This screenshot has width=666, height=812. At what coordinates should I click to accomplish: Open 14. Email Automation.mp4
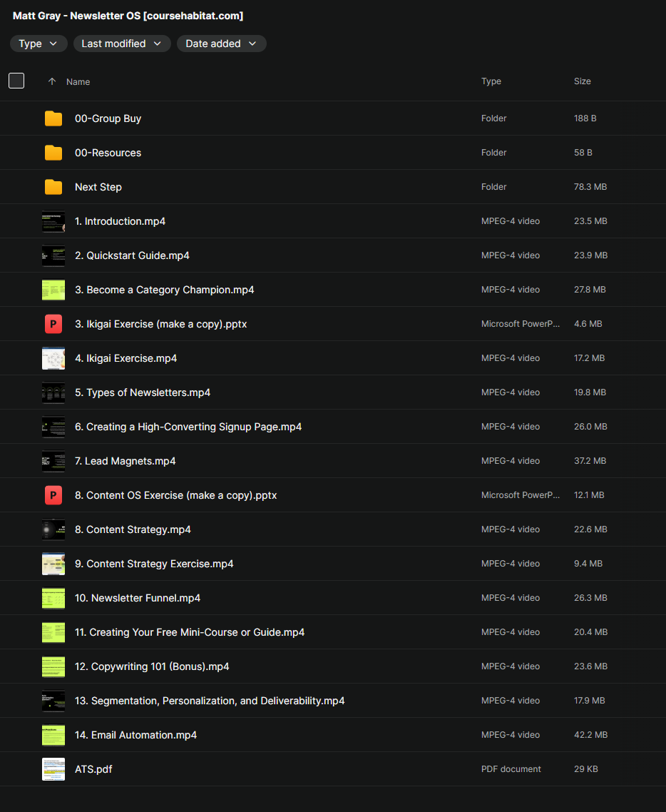point(135,735)
